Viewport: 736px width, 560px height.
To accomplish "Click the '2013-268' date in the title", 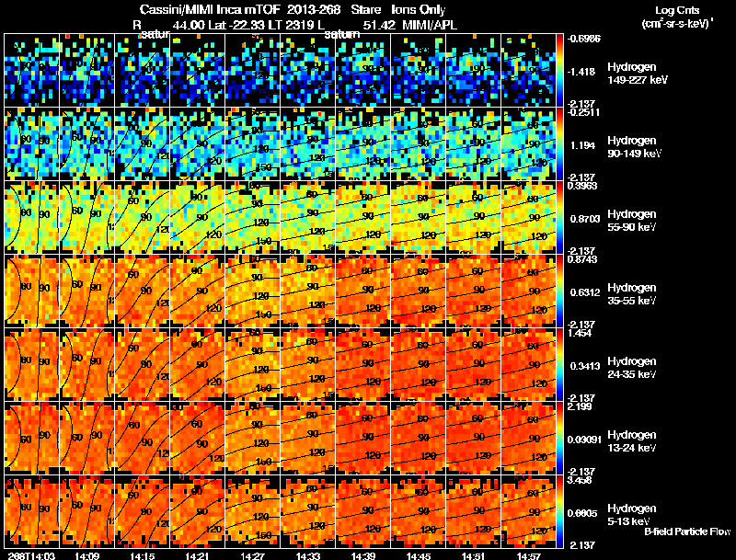I will click(x=313, y=10).
